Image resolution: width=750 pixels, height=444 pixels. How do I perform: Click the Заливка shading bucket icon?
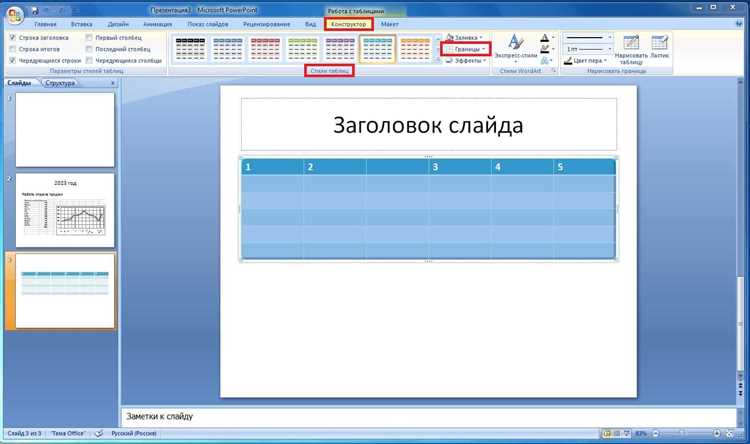[x=450, y=37]
